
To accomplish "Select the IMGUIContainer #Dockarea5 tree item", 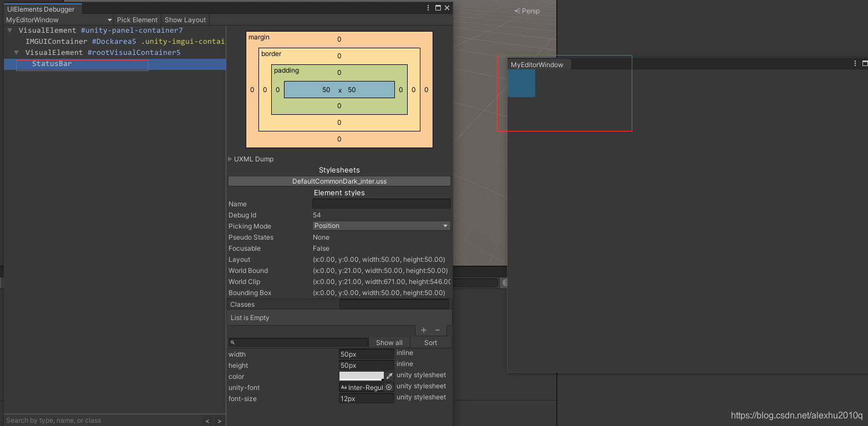I will click(x=115, y=42).
